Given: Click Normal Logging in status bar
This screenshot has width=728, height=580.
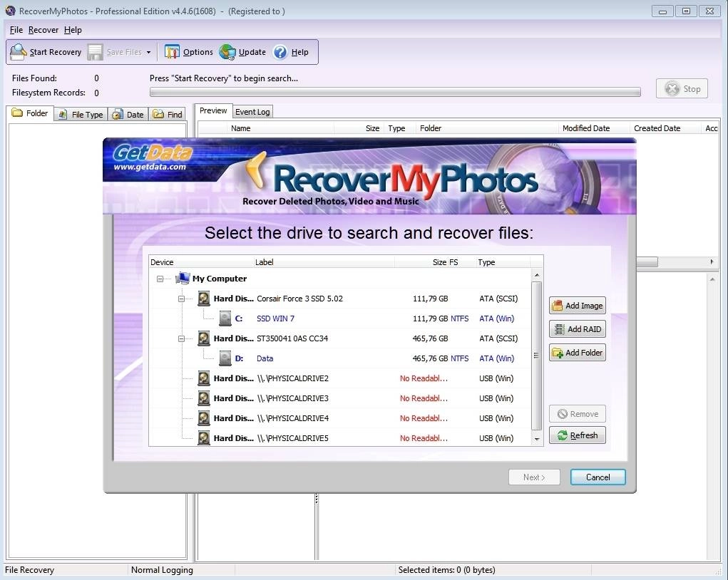Looking at the screenshot, I should pyautogui.click(x=162, y=570).
